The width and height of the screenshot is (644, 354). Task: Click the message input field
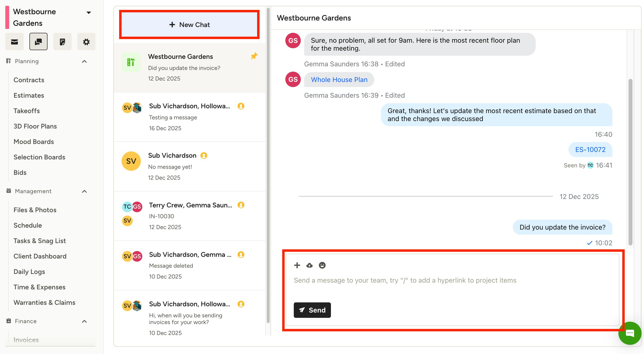pos(452,280)
